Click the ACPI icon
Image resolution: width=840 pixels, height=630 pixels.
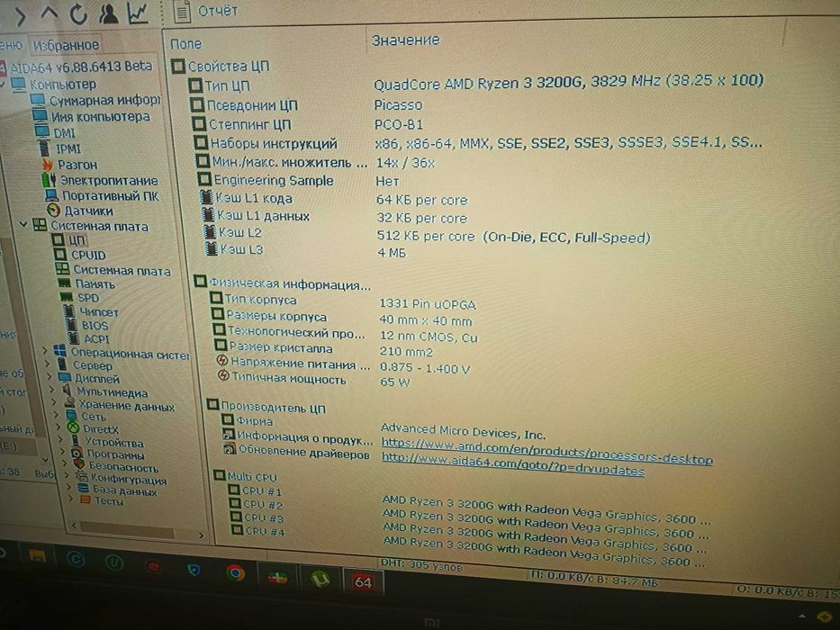coord(74,338)
